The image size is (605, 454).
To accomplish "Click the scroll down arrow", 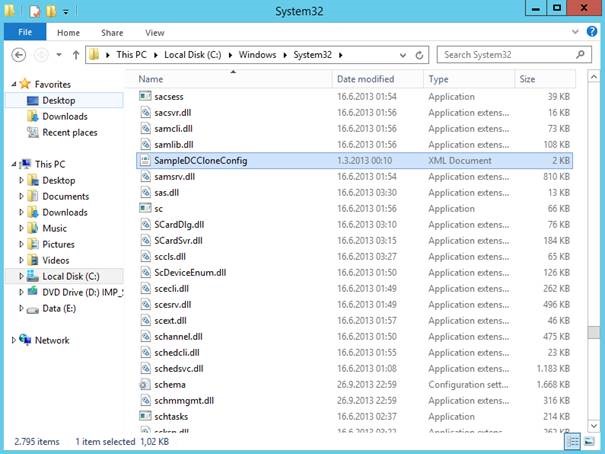I will [593, 425].
